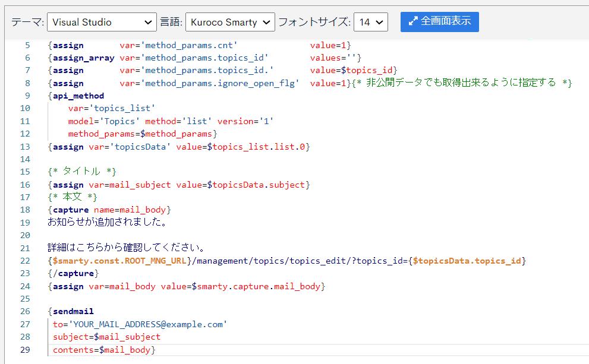Click the タイトル comment on line 15
Viewport: 589px width, 364px height.
pos(82,172)
